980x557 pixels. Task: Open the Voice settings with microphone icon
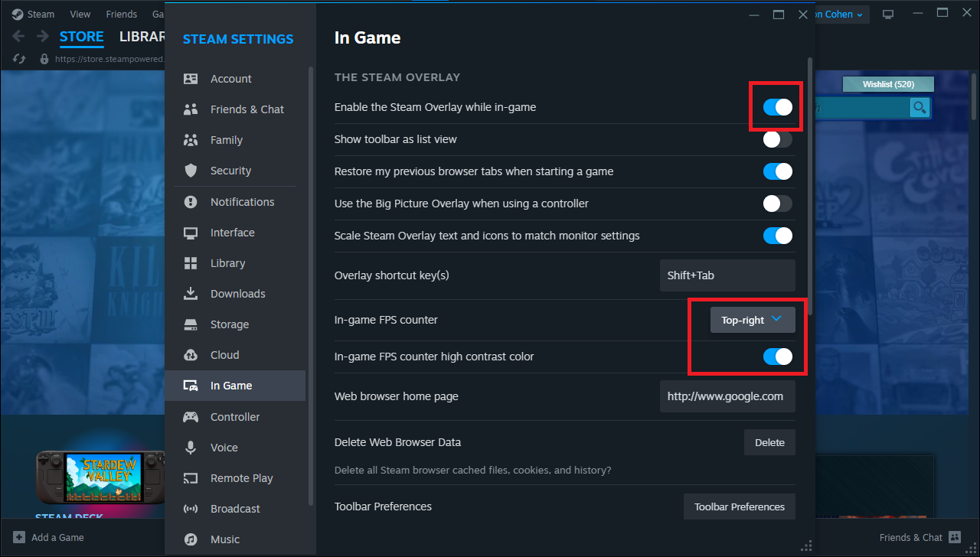click(190, 447)
